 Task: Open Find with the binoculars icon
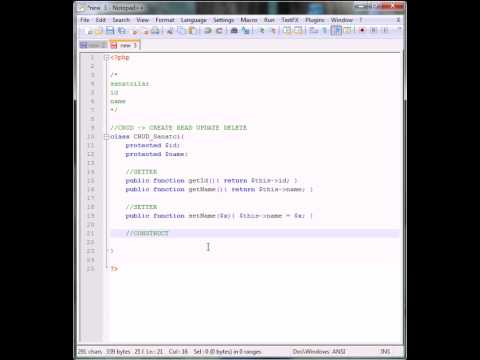234,31
